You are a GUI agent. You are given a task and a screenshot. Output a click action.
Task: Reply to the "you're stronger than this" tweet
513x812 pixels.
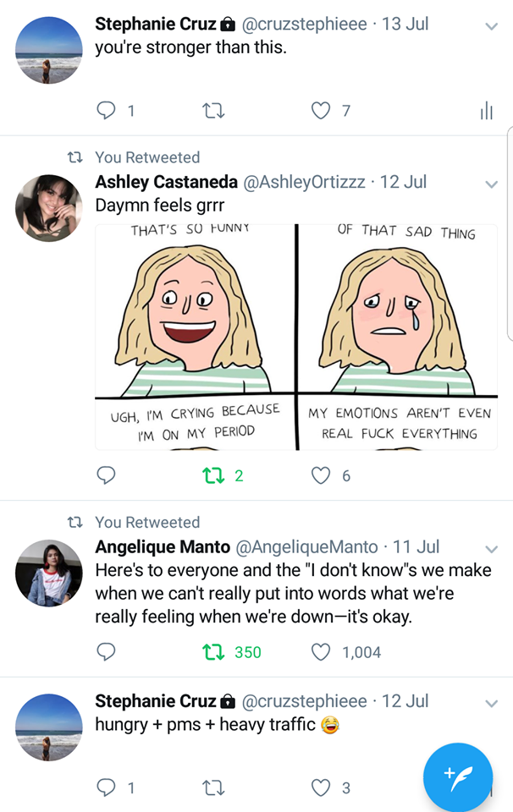tap(106, 111)
